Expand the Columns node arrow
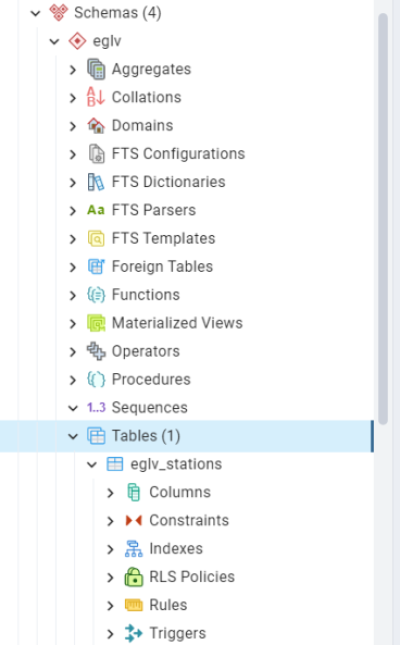This screenshot has width=400, height=645. click(x=110, y=492)
